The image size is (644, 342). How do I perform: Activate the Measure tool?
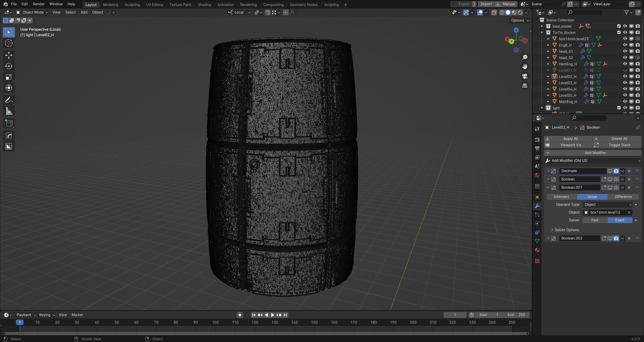tap(9, 111)
